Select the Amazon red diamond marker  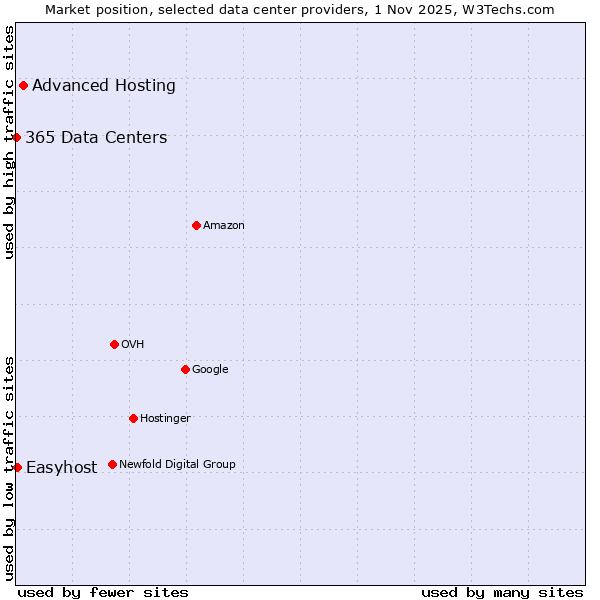(x=196, y=225)
